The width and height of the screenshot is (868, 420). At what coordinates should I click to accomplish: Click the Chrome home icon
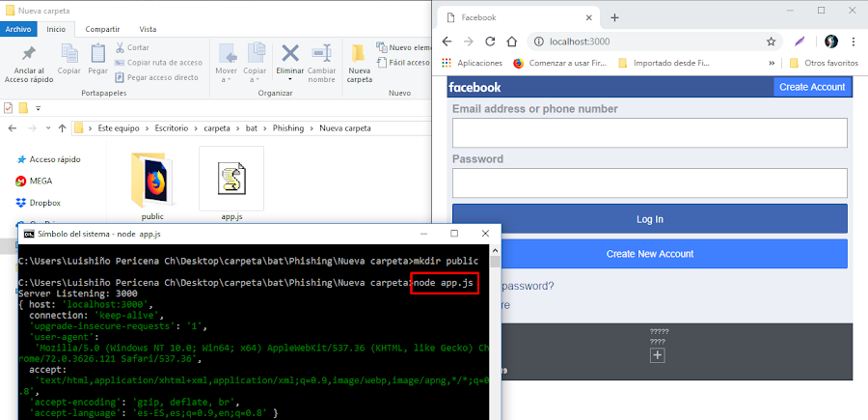(512, 42)
